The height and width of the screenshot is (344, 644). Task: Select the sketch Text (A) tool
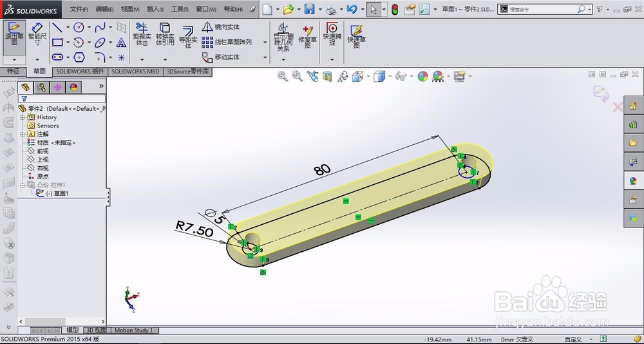tap(121, 43)
